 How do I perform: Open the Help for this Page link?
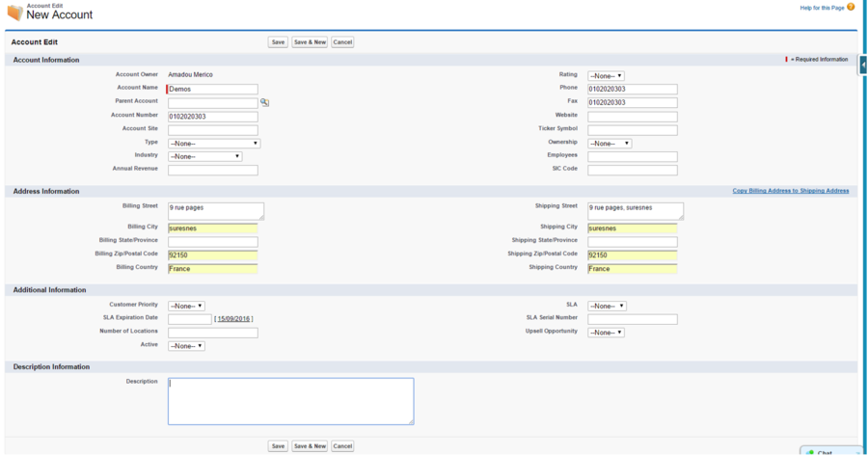tap(822, 8)
